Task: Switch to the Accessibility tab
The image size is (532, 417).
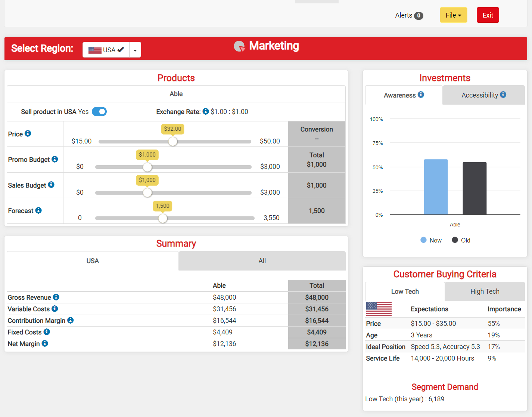Action: [x=484, y=95]
